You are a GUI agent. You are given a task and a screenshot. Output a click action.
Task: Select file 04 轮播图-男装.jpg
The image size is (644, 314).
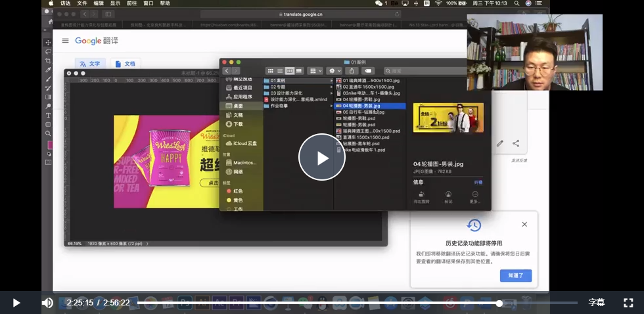pos(370,106)
